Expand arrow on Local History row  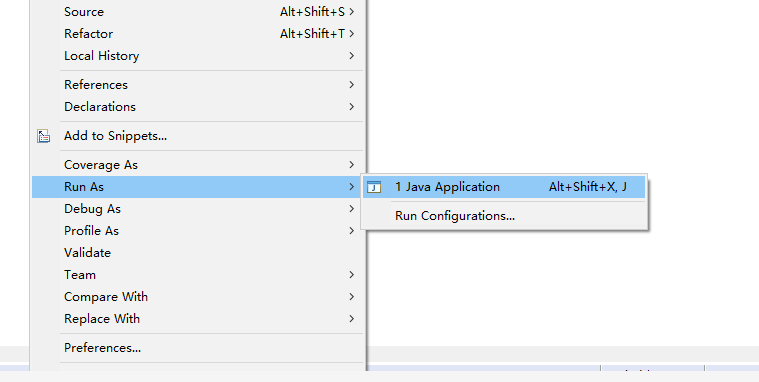point(352,56)
